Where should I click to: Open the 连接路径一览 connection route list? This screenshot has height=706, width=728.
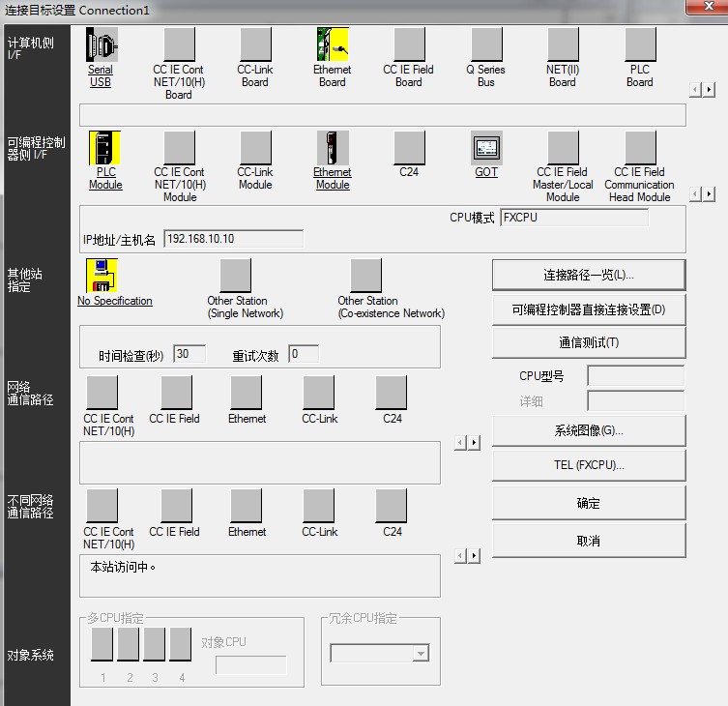tap(588, 275)
